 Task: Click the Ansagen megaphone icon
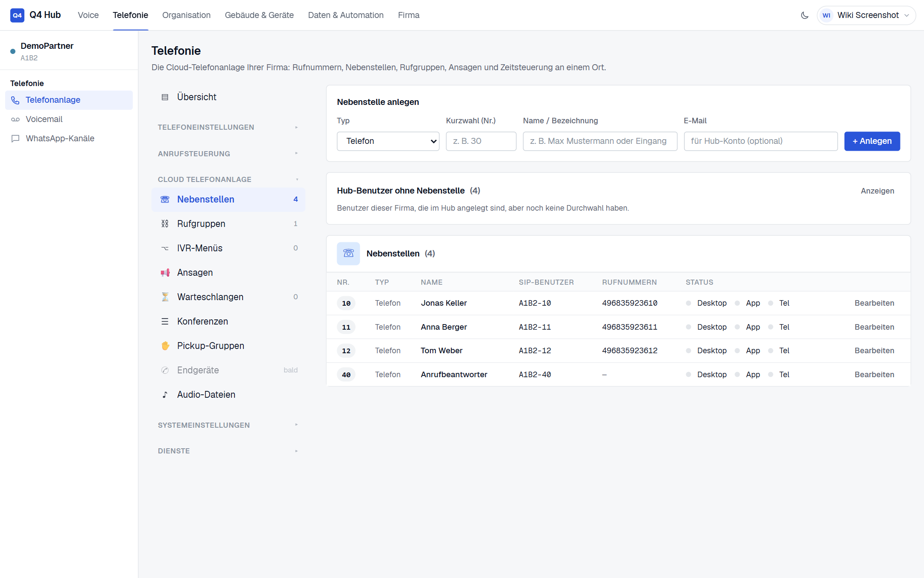[x=165, y=273]
